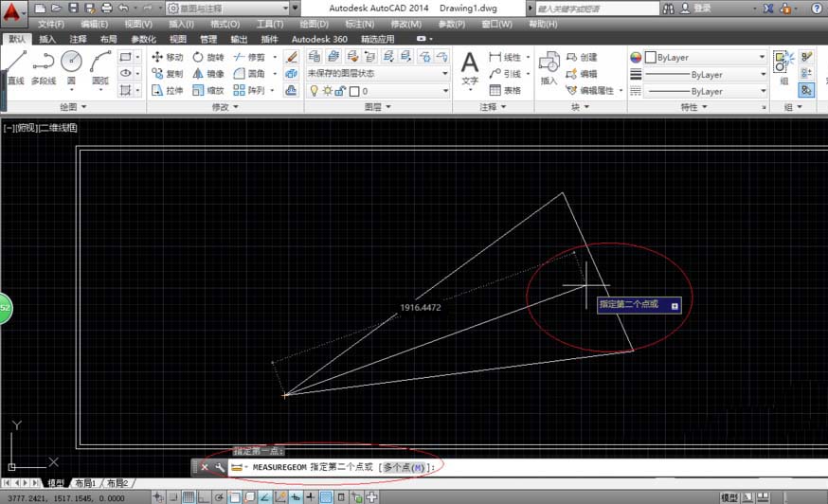
Task: Open the ByLayer color dropdown
Action: [706, 57]
